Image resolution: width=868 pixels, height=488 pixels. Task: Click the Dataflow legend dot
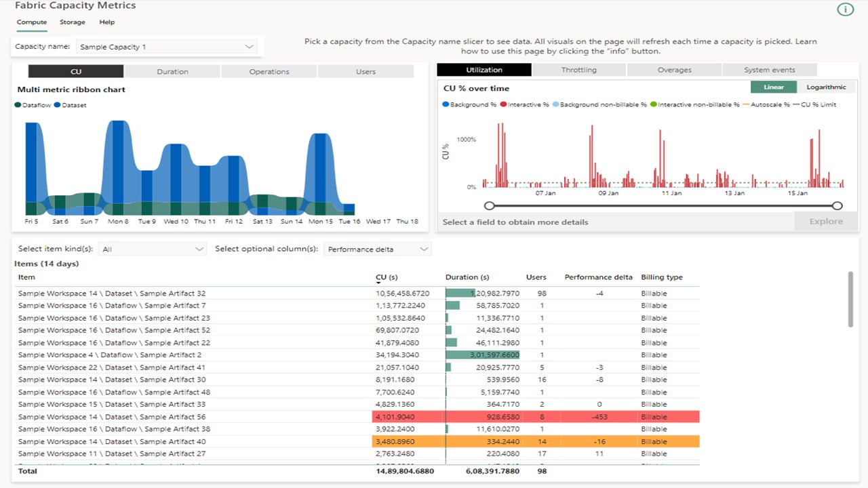(x=18, y=105)
